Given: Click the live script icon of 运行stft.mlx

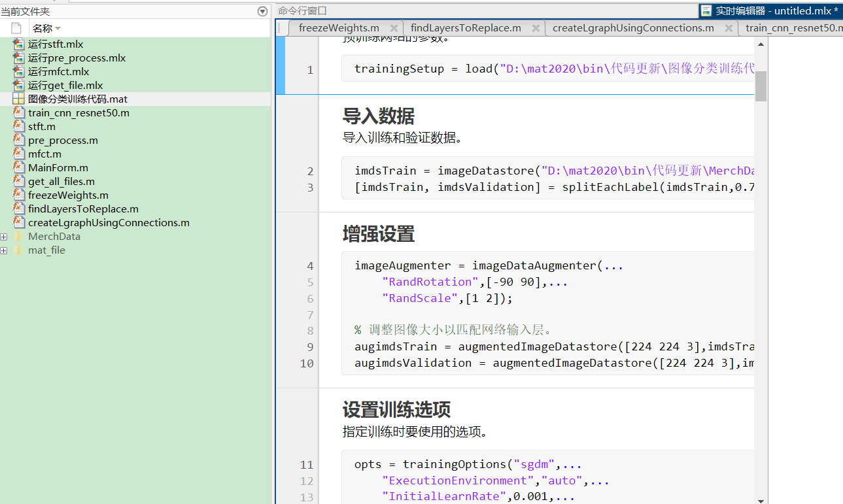Looking at the screenshot, I should pos(18,44).
